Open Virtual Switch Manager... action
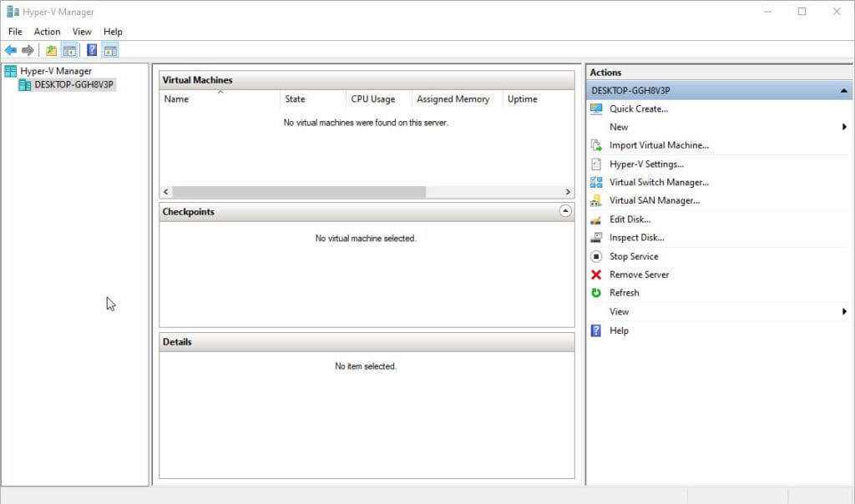 pyautogui.click(x=660, y=183)
